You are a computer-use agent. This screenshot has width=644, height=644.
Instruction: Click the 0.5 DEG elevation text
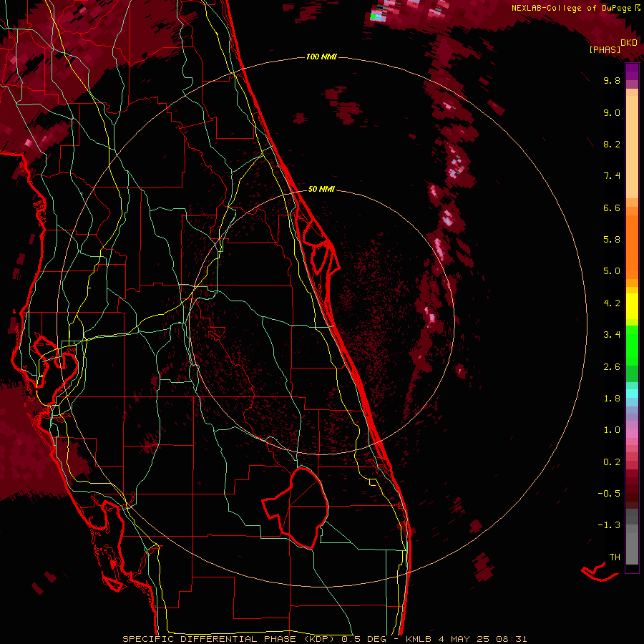point(364,639)
